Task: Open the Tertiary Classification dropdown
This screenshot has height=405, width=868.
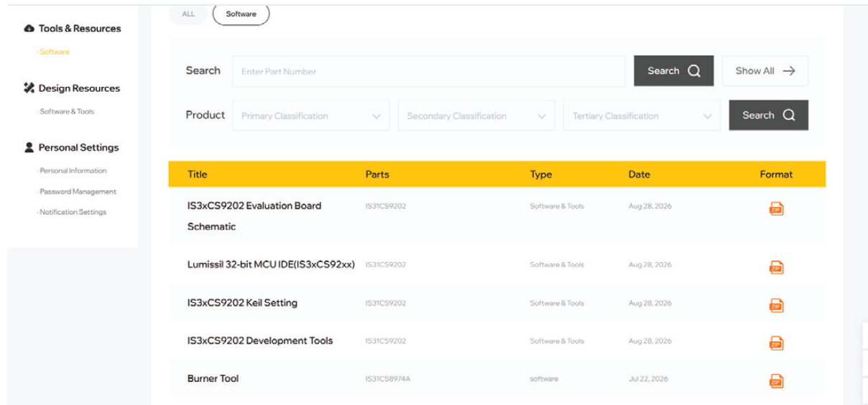Action: (642, 116)
